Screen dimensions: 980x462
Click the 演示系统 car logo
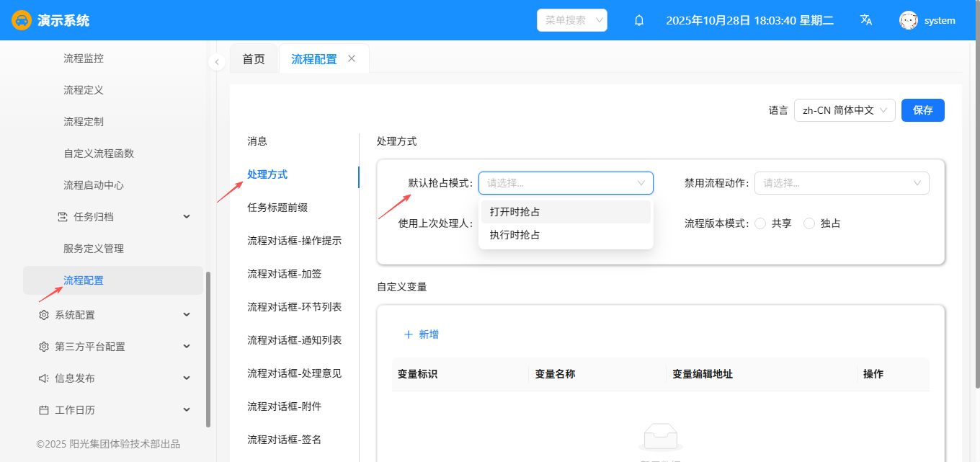click(22, 20)
